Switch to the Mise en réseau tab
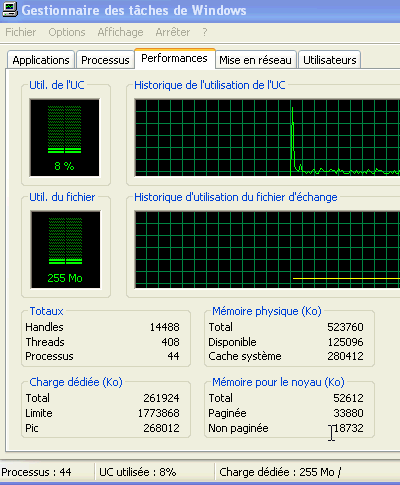Image resolution: width=400 pixels, height=485 pixels. 255,60
